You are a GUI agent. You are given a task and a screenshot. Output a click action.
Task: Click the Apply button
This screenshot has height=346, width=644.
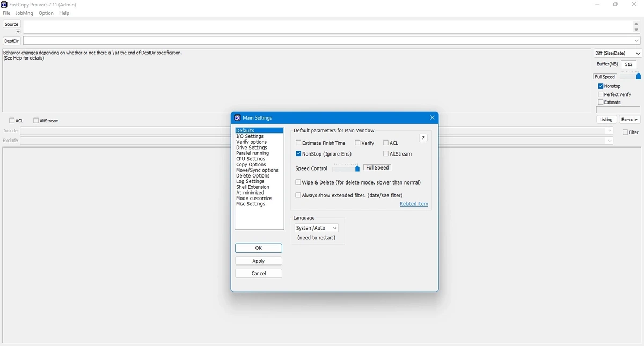tap(259, 261)
